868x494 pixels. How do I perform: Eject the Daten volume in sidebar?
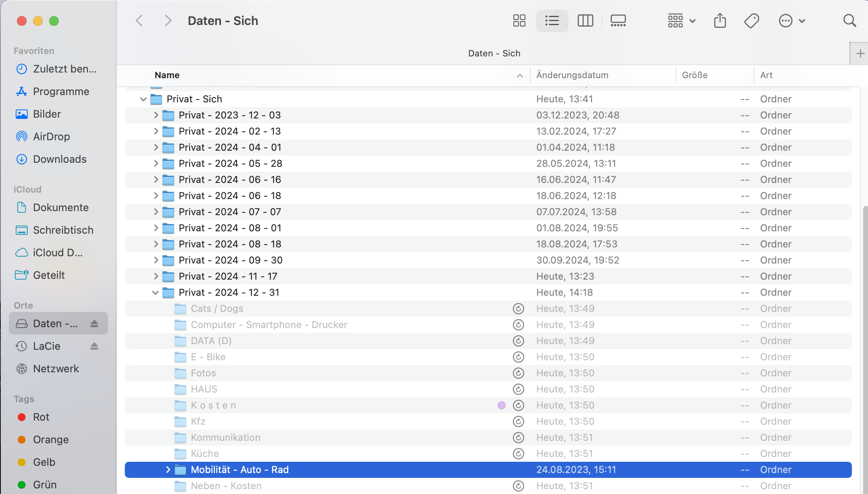click(x=94, y=324)
